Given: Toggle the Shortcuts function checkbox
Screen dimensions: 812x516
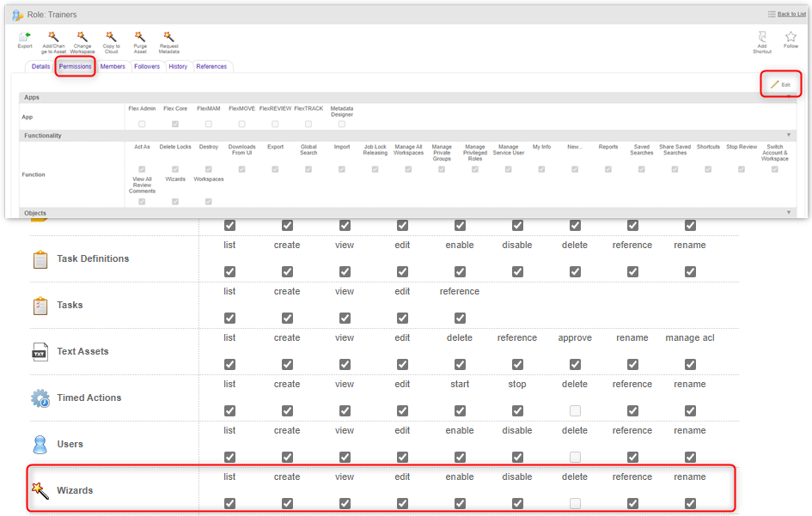Looking at the screenshot, I should tap(708, 169).
